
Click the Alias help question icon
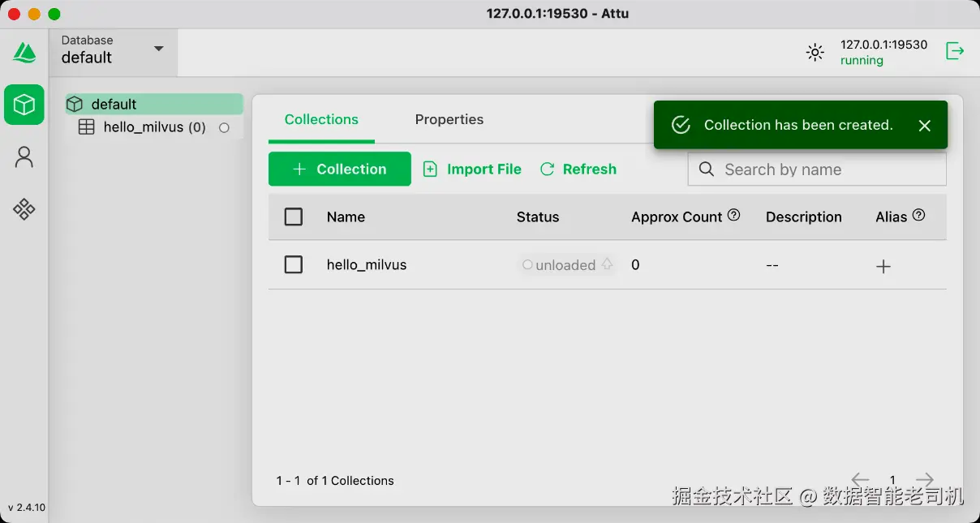918,215
